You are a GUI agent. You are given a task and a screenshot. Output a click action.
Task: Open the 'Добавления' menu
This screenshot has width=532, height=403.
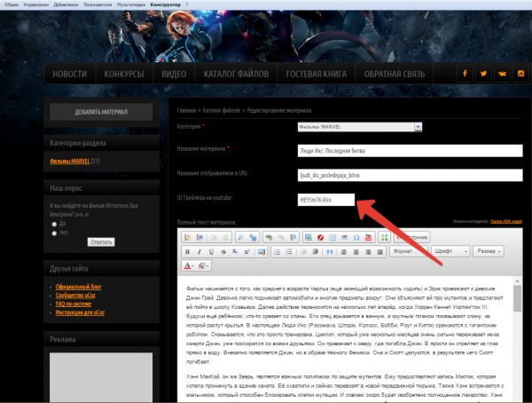[x=66, y=4]
